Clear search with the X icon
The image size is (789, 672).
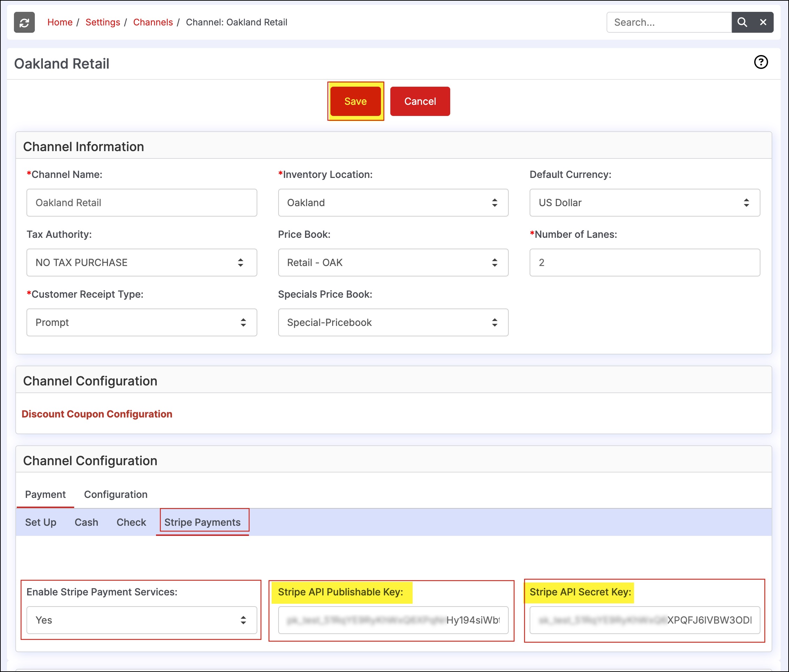763,23
